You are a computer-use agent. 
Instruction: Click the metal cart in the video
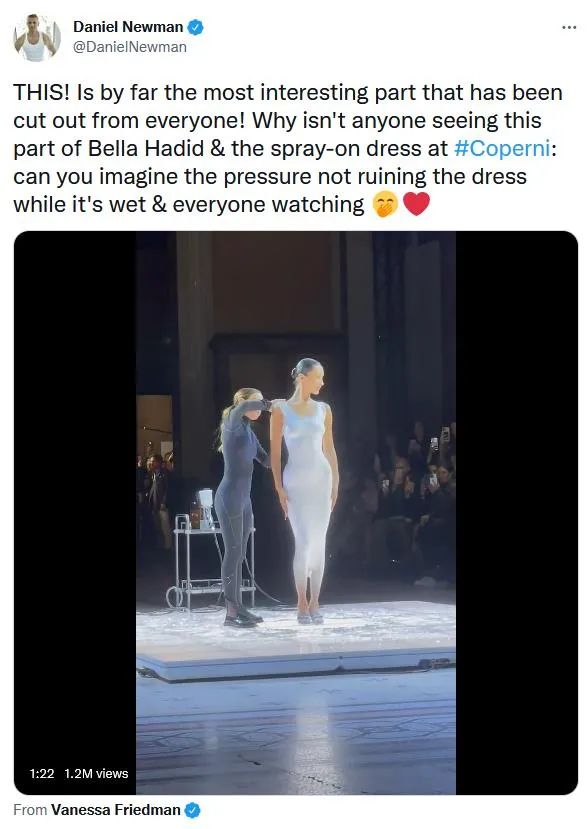tap(212, 560)
